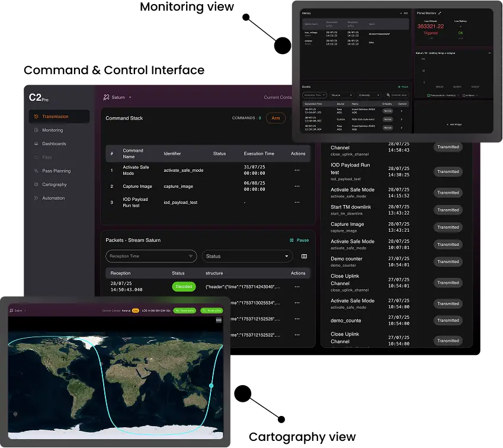
Task: Open the Transmission section in sidebar
Action: pos(59,117)
